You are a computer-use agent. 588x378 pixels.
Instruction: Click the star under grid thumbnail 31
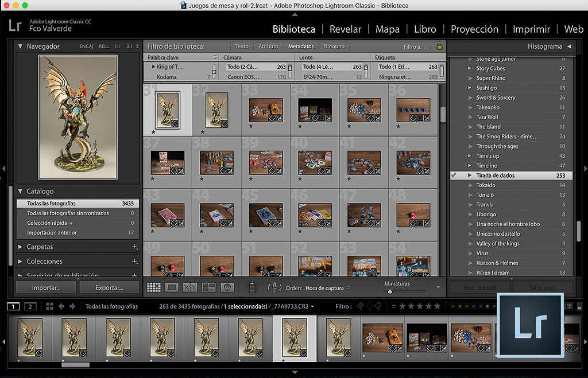(x=153, y=132)
